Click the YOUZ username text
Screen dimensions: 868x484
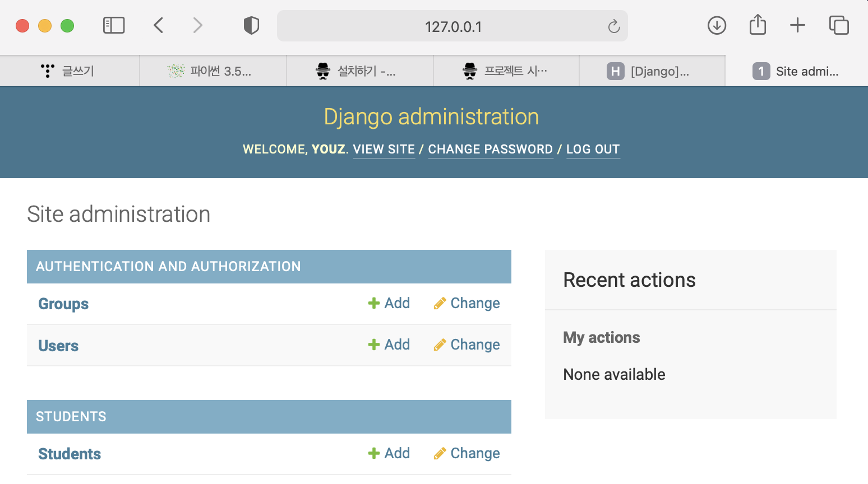[x=329, y=149]
